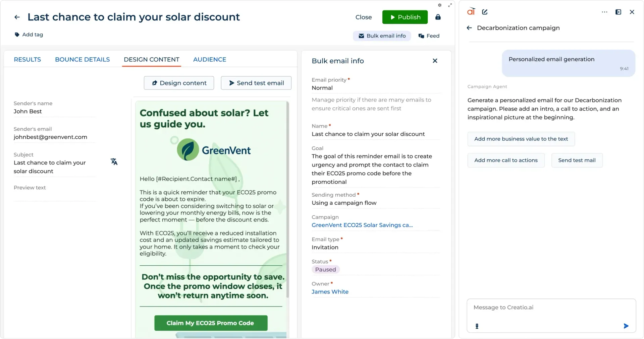Open the subject translation icon
644x339 pixels.
114,162
